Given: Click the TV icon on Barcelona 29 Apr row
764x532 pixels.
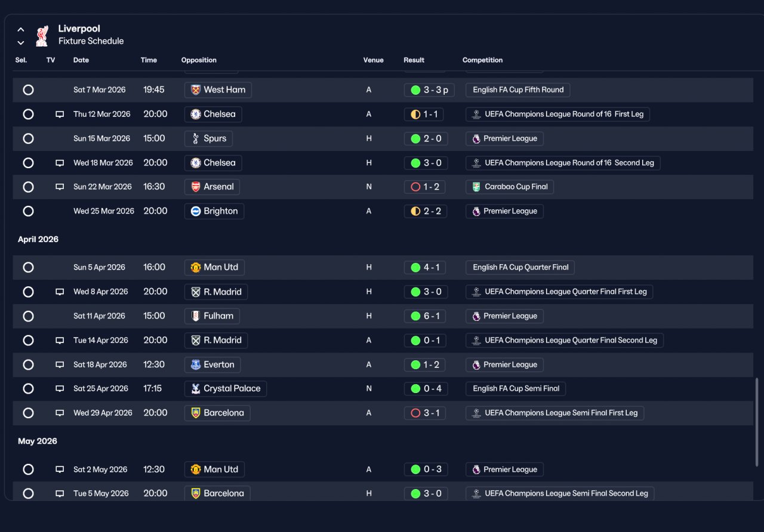Looking at the screenshot, I should tap(60, 413).
